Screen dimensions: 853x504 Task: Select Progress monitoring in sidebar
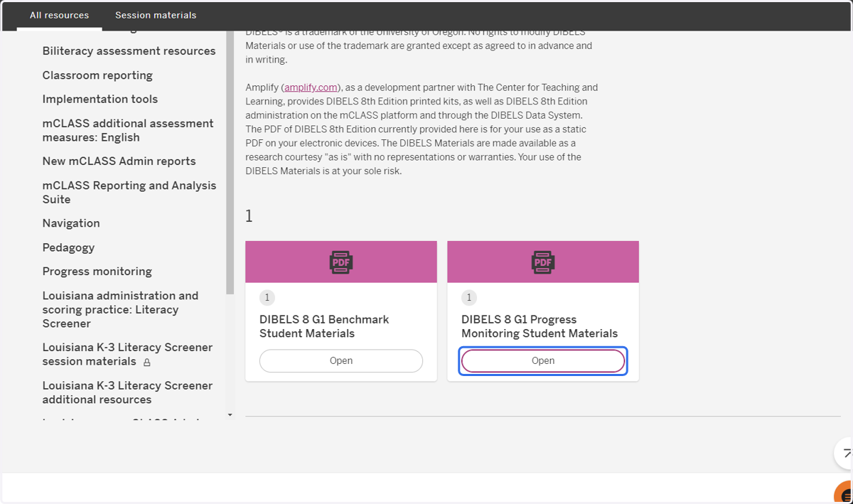(x=97, y=272)
